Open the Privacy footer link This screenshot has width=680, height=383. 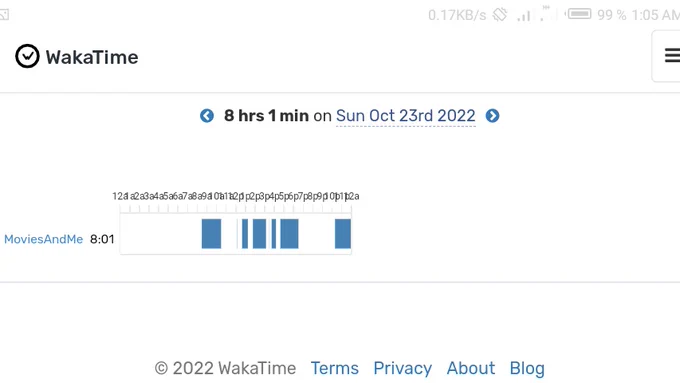tap(402, 368)
